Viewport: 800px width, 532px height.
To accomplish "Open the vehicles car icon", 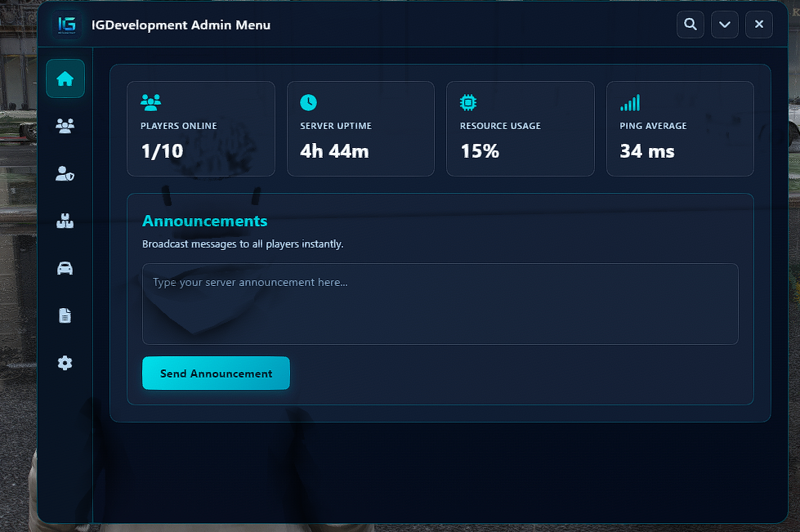I will click(x=65, y=268).
